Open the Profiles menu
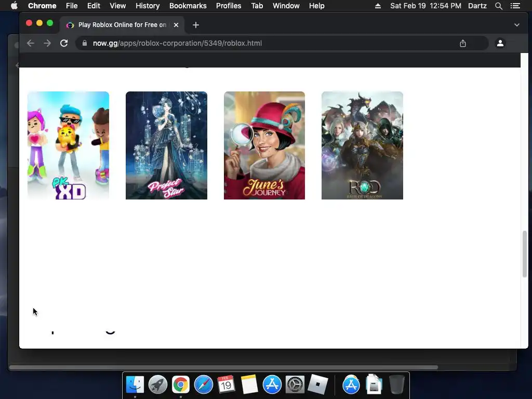The image size is (532, 399). point(229,6)
